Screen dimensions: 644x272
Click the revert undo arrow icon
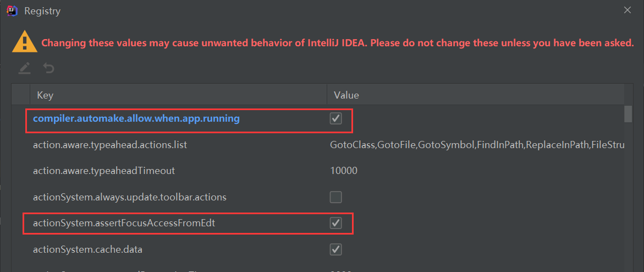coord(49,68)
